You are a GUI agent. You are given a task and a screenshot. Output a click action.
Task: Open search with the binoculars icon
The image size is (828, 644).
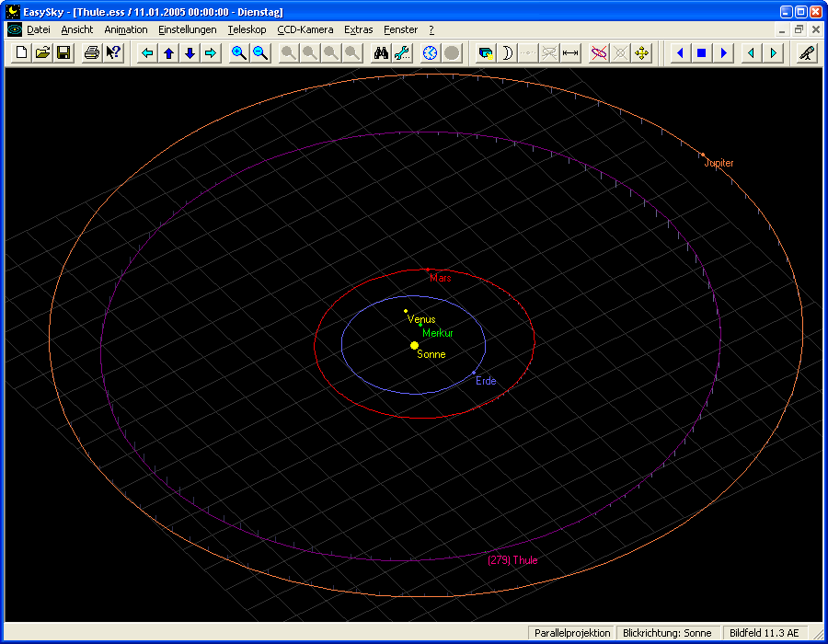click(381, 53)
